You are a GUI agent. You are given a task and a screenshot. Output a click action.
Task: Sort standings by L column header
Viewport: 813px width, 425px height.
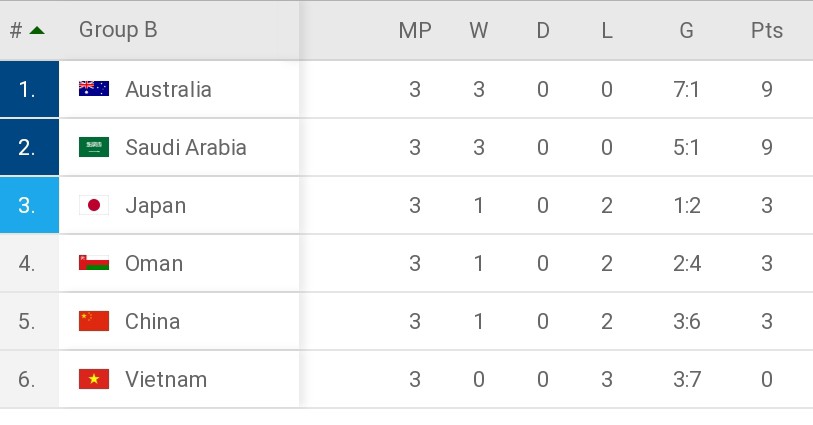point(607,30)
